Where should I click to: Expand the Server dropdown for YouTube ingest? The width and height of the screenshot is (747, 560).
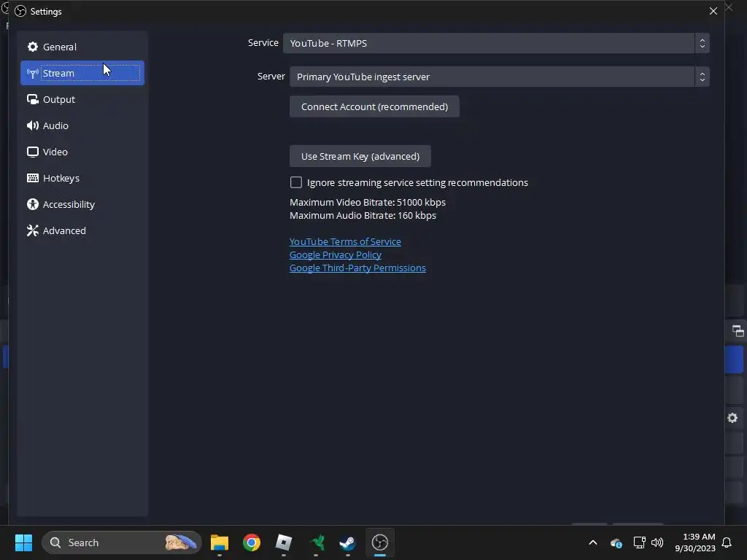point(499,77)
